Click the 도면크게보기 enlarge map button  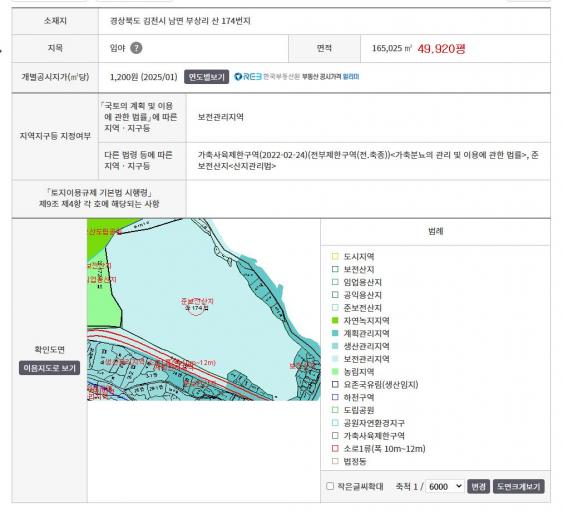click(518, 487)
